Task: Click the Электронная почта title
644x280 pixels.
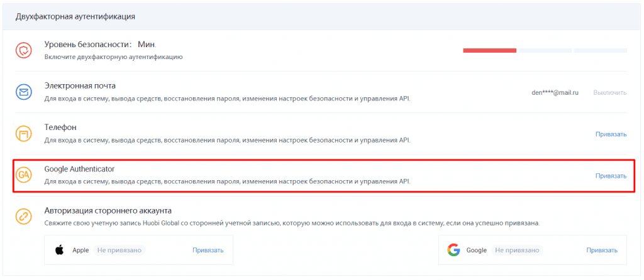Action: [80, 85]
